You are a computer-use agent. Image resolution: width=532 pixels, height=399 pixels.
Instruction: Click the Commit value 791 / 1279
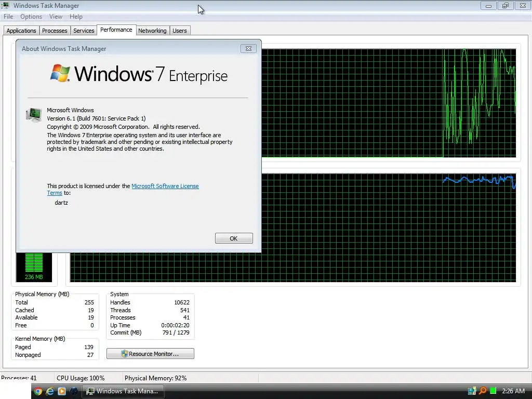(x=176, y=333)
